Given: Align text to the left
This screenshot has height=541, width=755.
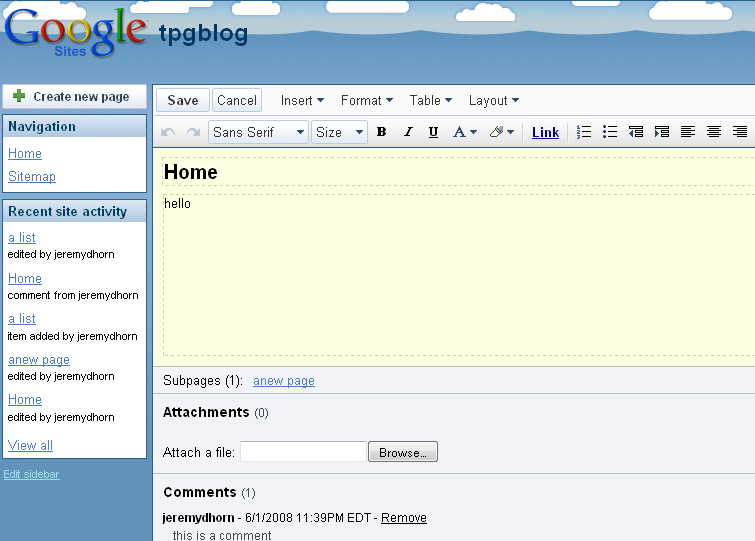Looking at the screenshot, I should point(688,132).
